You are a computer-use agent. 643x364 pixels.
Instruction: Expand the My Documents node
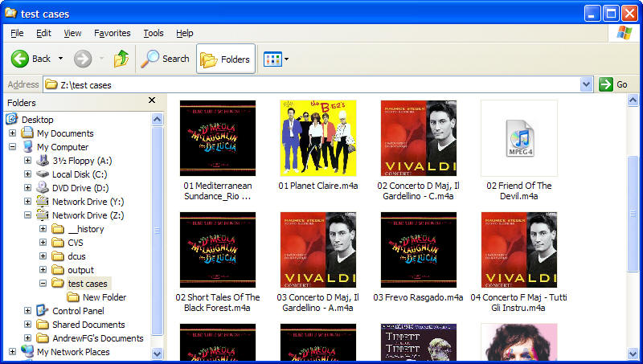[x=12, y=133]
